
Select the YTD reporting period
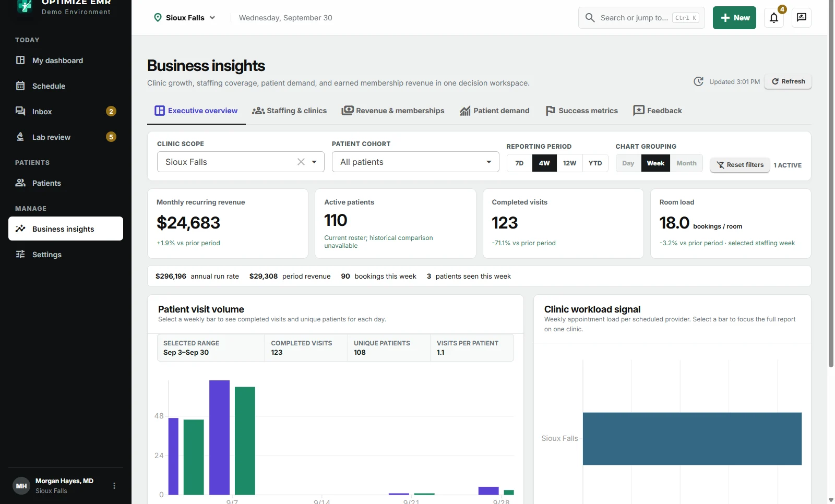(595, 163)
